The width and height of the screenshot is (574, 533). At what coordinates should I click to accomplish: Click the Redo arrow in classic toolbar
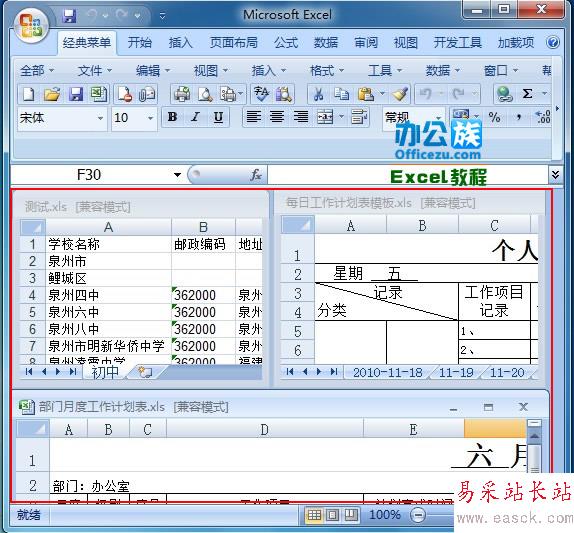458,94
